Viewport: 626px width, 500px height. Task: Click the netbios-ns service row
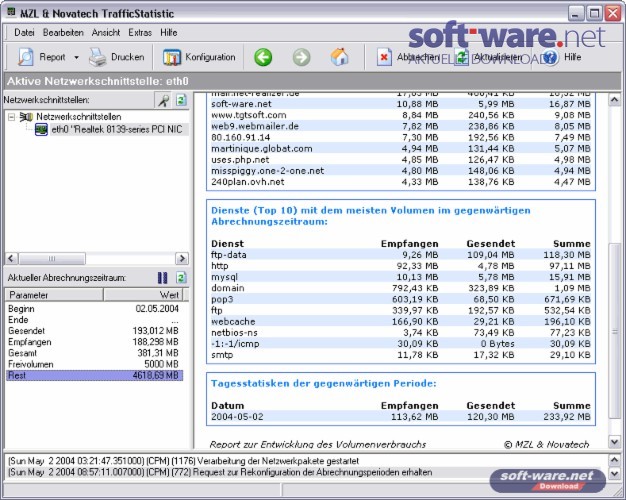click(x=400, y=332)
